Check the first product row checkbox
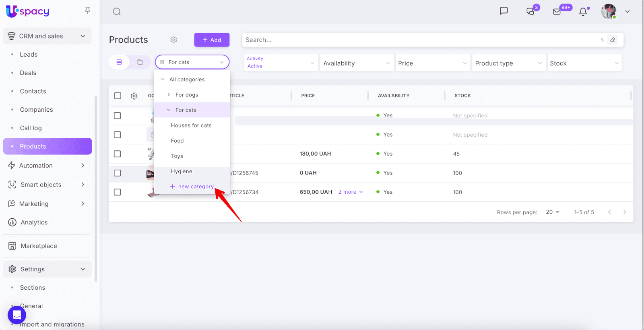This screenshot has height=330, width=644. 118,116
